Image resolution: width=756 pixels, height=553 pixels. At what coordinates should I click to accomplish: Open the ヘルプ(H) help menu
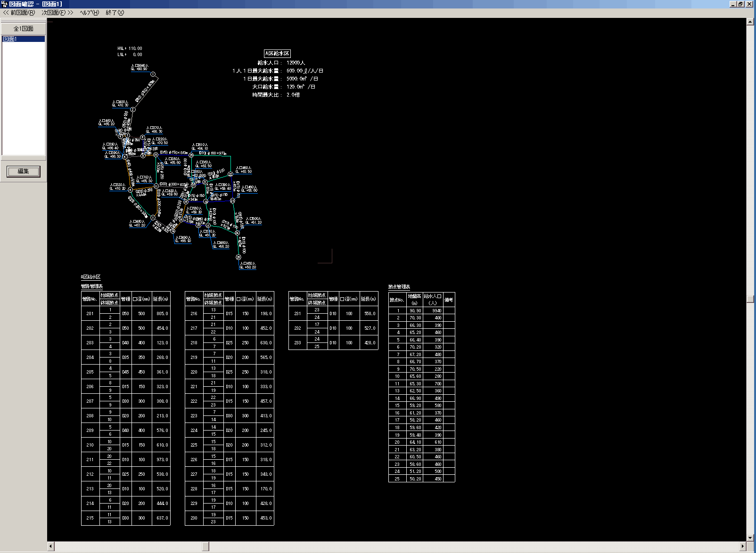coord(90,13)
